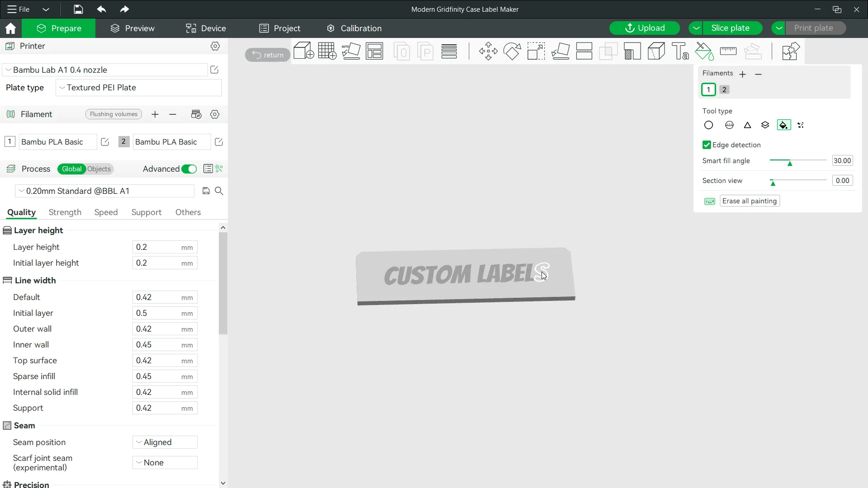This screenshot has height=488, width=868.
Task: Change Seam position from Aligned
Action: coord(165,442)
